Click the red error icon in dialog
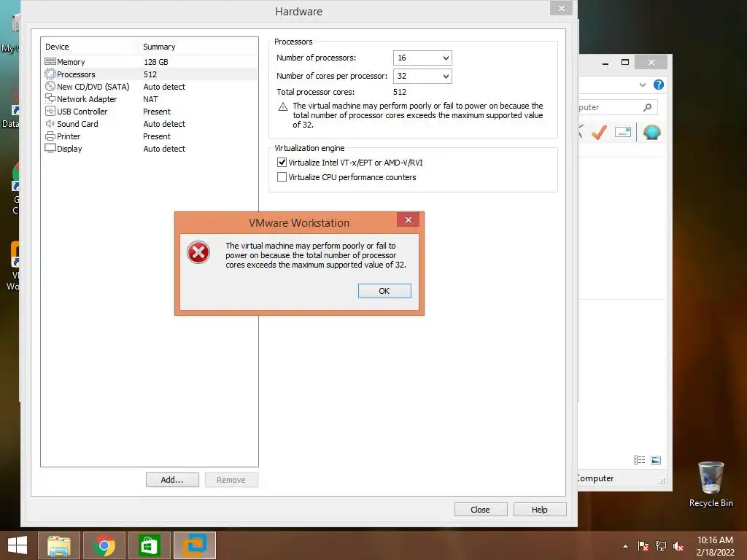Screen dimensions: 747x560 click(x=198, y=252)
